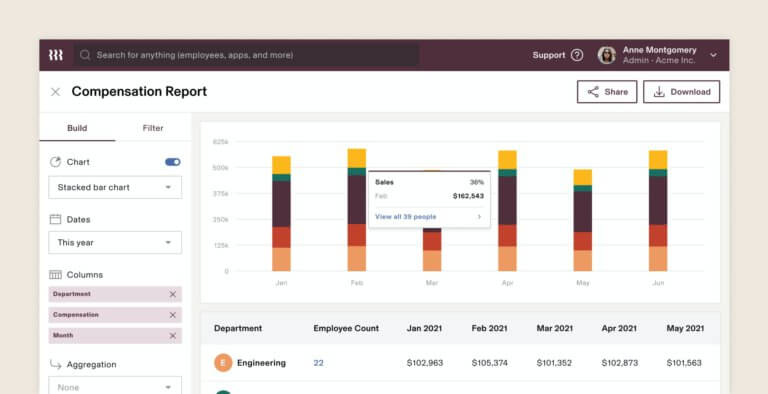
Task: Click View all 39 people link
Action: pos(406,217)
